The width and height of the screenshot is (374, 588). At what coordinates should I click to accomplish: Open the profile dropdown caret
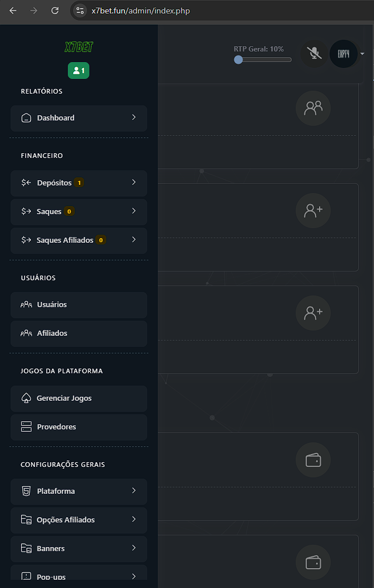[x=362, y=54]
